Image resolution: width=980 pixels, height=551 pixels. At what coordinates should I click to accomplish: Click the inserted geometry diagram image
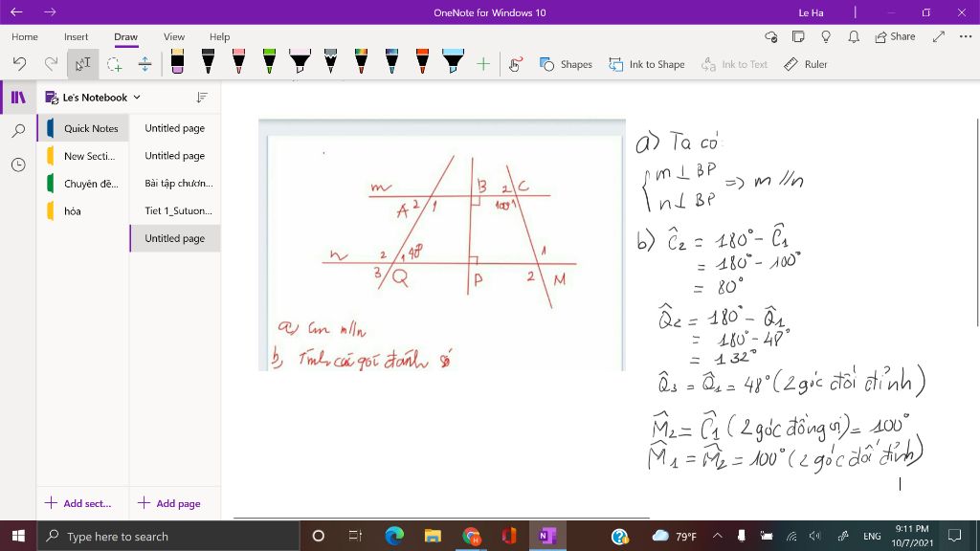(x=442, y=245)
